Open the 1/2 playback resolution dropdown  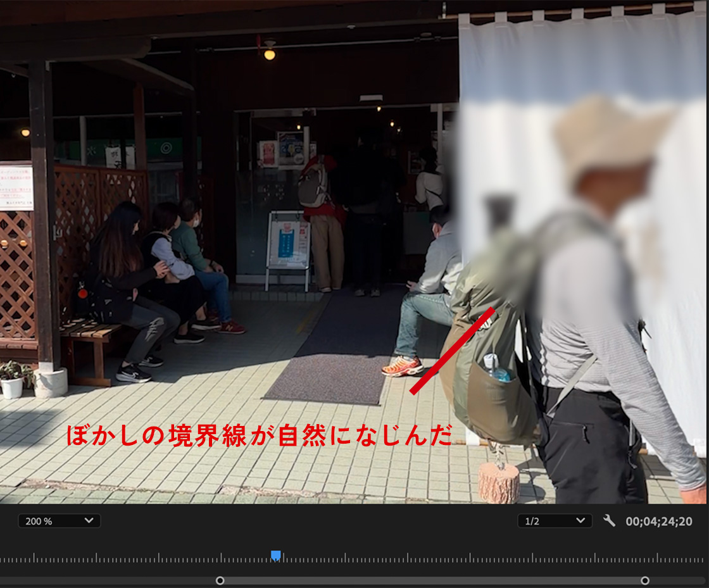(555, 521)
